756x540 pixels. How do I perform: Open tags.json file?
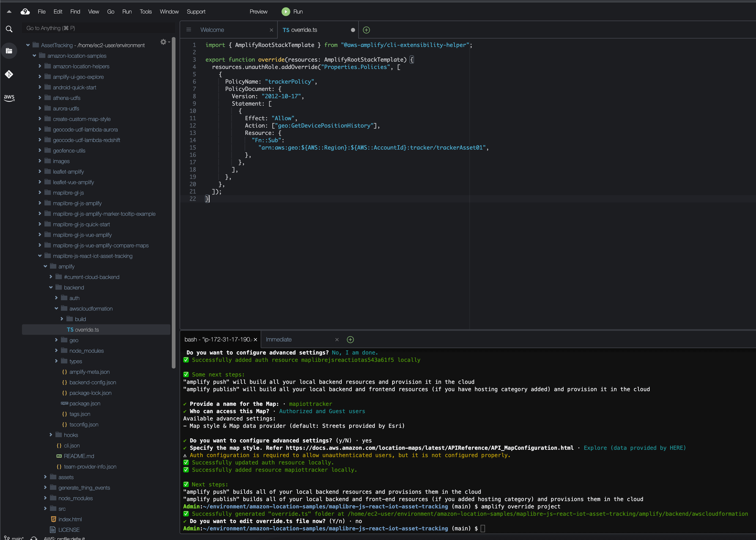tap(79, 414)
